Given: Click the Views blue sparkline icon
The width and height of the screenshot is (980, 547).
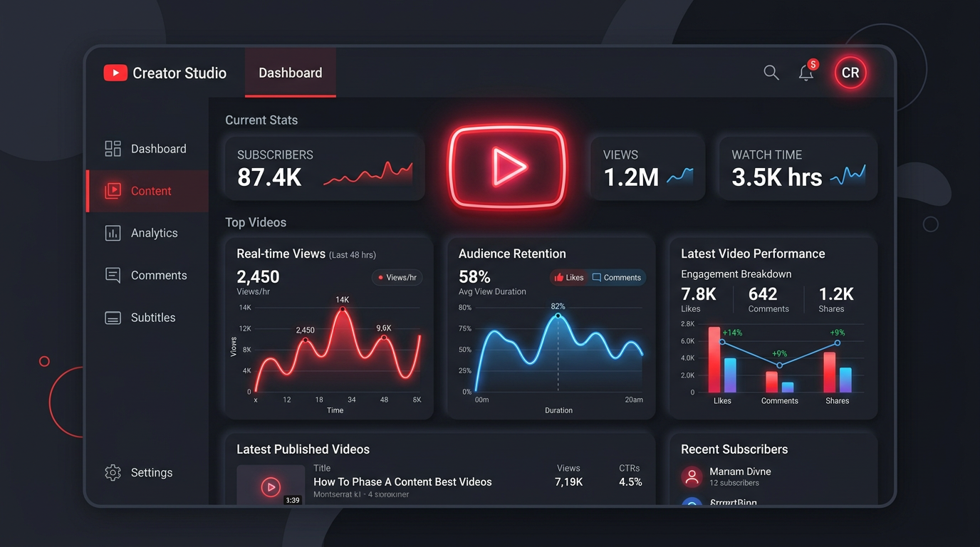Looking at the screenshot, I should click(x=680, y=177).
